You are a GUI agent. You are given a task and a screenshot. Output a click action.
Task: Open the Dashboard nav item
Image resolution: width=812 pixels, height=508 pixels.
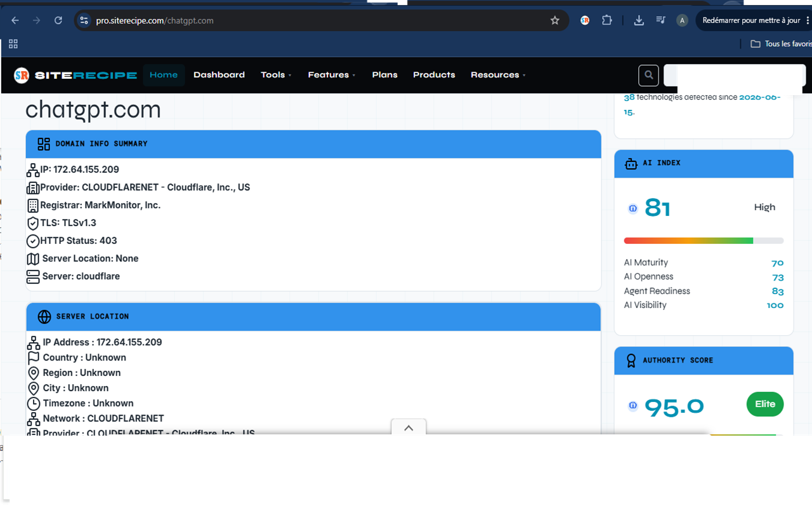coord(219,75)
